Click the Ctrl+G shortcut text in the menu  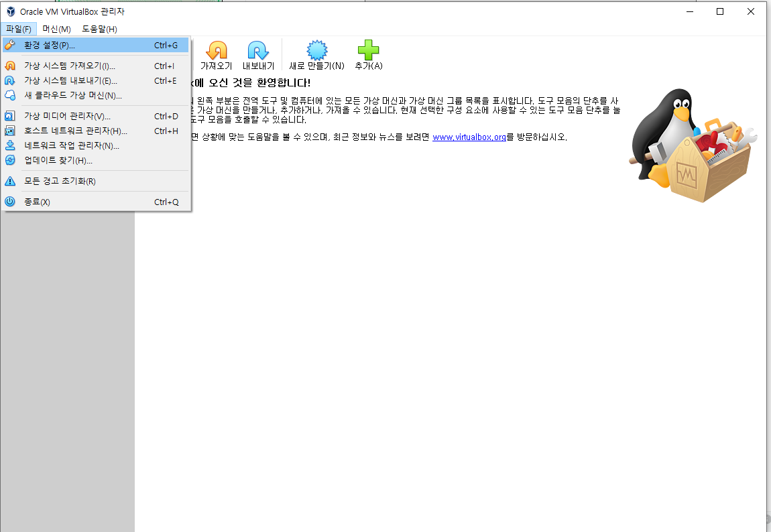(166, 45)
